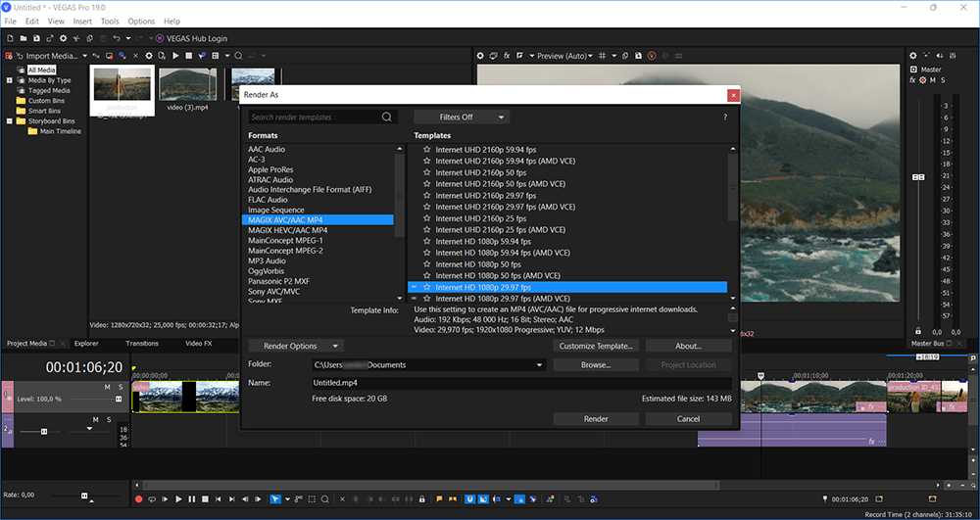Click the Customize Template button
The width and height of the screenshot is (980, 520).
coord(596,346)
